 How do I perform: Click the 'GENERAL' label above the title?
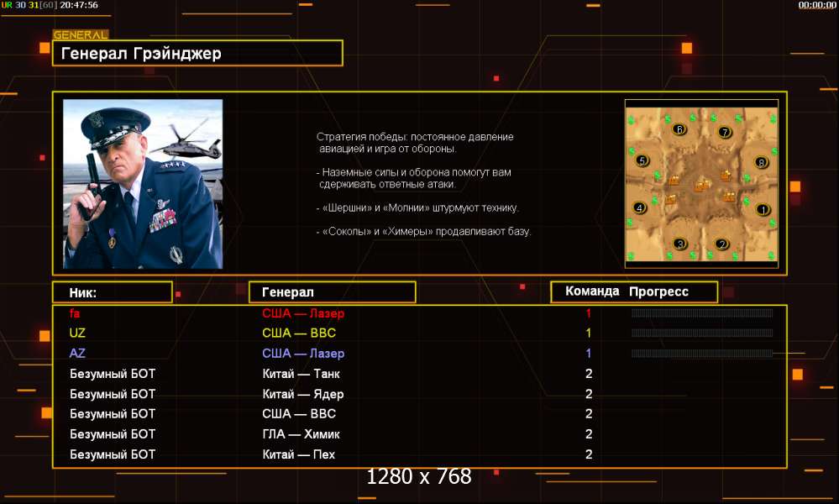[x=81, y=34]
